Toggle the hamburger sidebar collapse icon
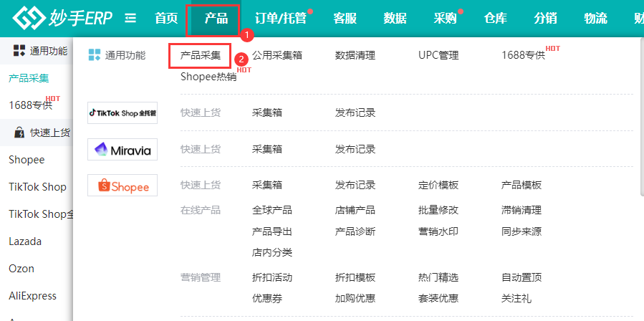 130,18
